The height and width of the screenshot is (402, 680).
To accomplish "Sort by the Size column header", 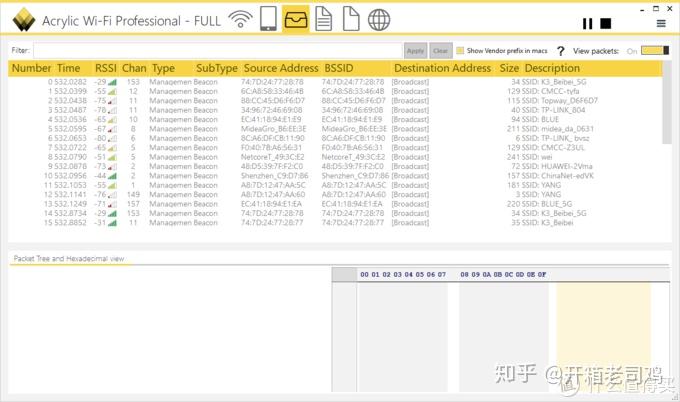I will [x=509, y=68].
